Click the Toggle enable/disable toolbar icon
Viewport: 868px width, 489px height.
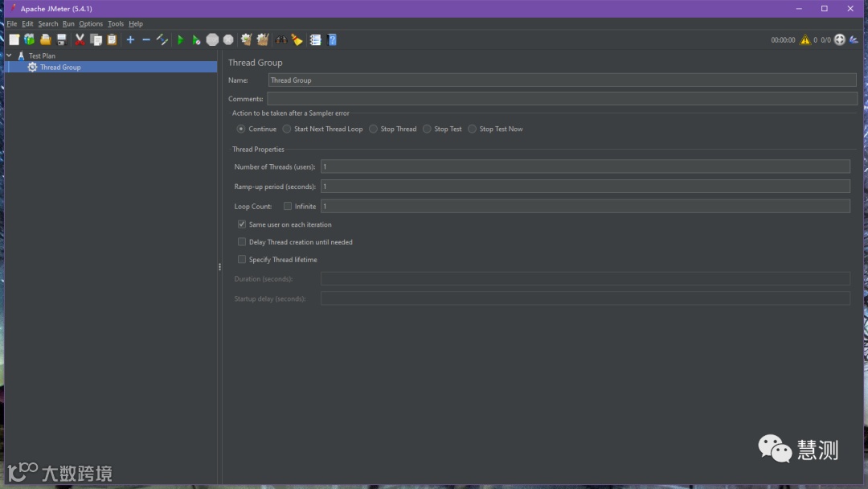(162, 39)
